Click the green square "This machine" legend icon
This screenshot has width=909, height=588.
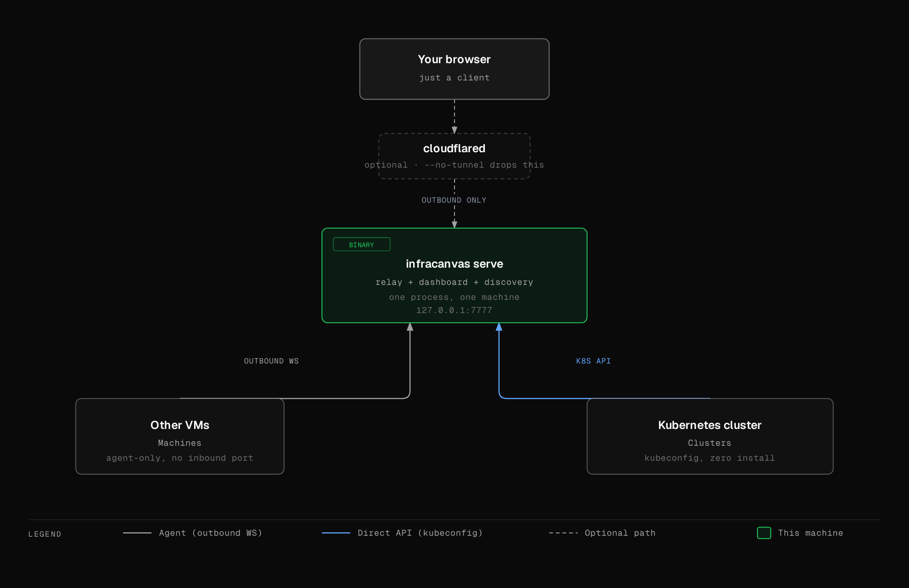[x=764, y=533]
